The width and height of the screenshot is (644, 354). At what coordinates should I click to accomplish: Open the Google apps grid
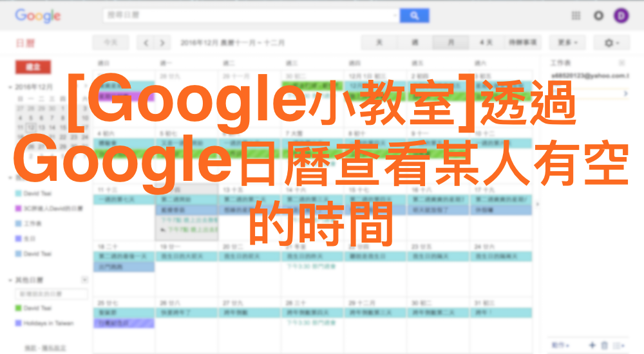(576, 15)
